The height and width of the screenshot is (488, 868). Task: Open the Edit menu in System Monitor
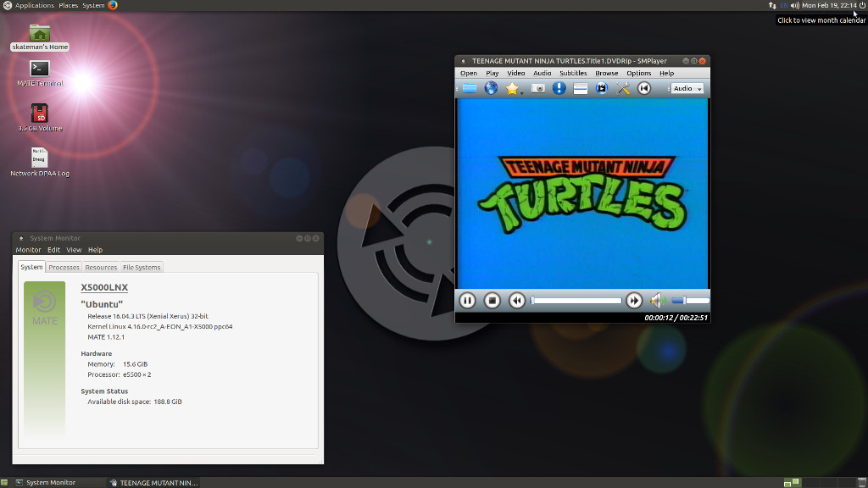[53, 250]
